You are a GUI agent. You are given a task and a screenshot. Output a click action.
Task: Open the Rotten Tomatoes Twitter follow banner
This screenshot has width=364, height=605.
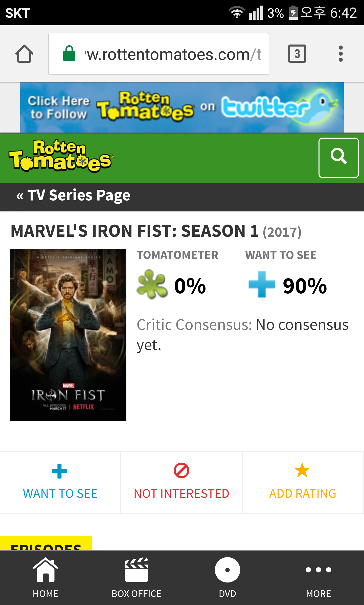coord(182,107)
